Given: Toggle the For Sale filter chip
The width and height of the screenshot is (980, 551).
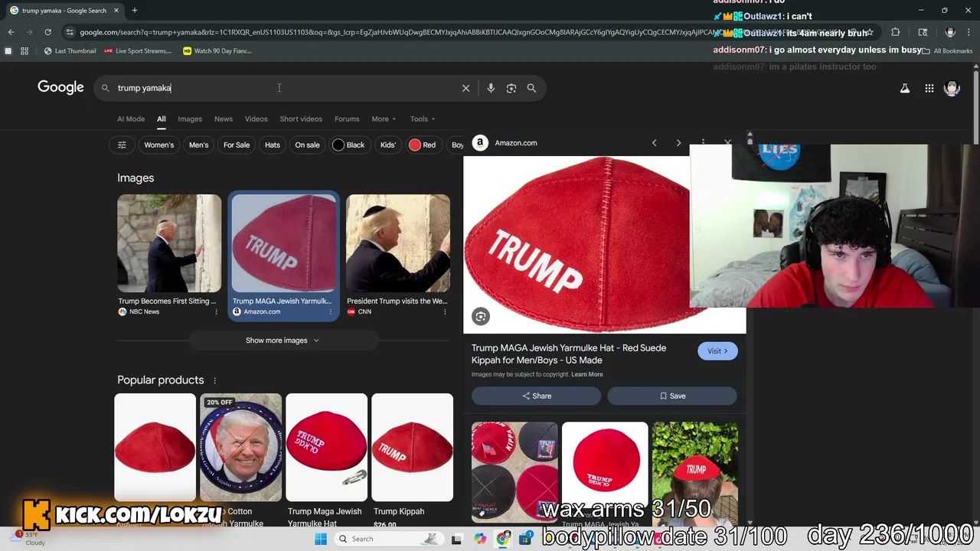Looking at the screenshot, I should 237,145.
